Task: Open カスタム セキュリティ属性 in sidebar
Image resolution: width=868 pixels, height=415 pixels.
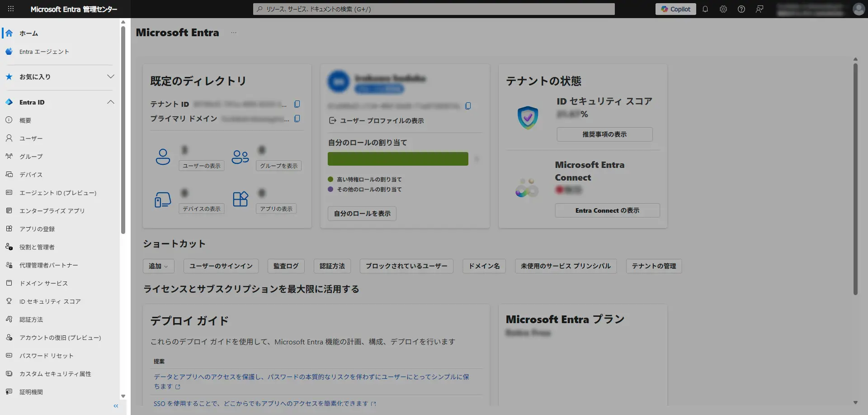Action: [x=61, y=374]
